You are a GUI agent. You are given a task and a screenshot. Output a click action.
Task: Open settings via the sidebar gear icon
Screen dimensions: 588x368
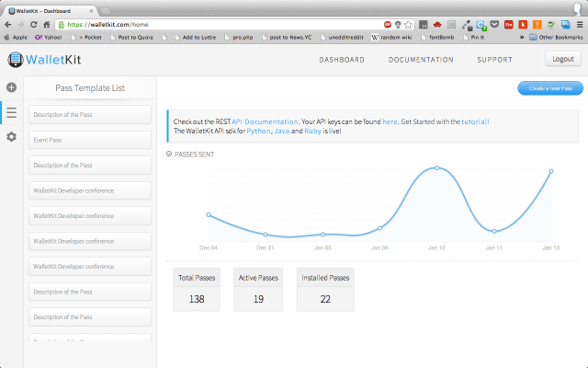point(11,137)
